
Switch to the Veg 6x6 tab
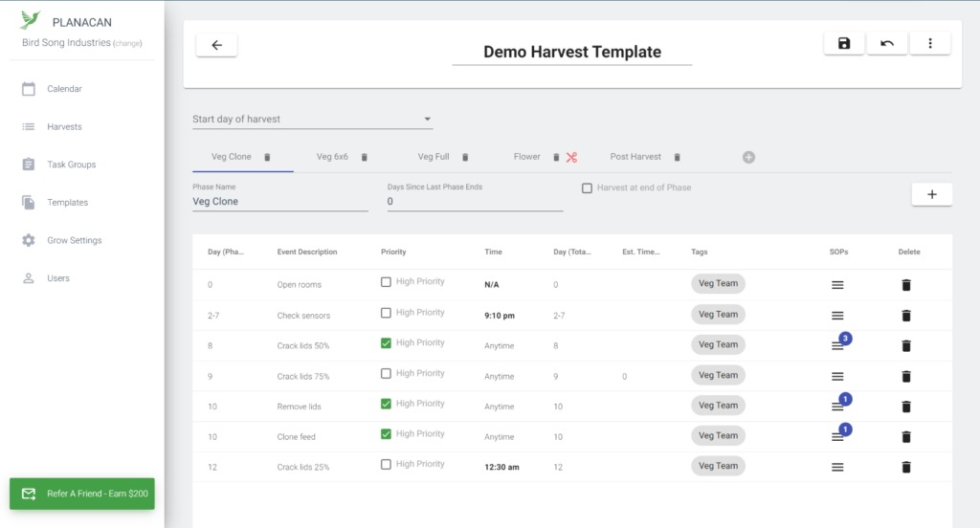[332, 157]
